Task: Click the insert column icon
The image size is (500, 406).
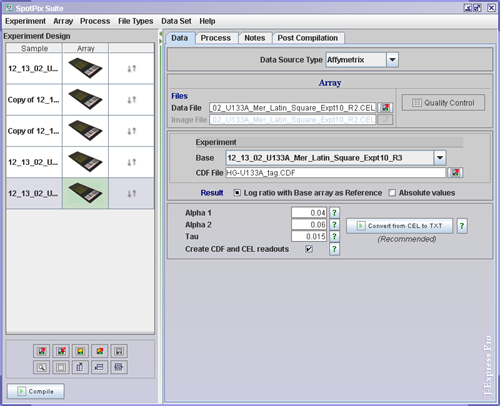Action: pyautogui.click(x=80, y=367)
